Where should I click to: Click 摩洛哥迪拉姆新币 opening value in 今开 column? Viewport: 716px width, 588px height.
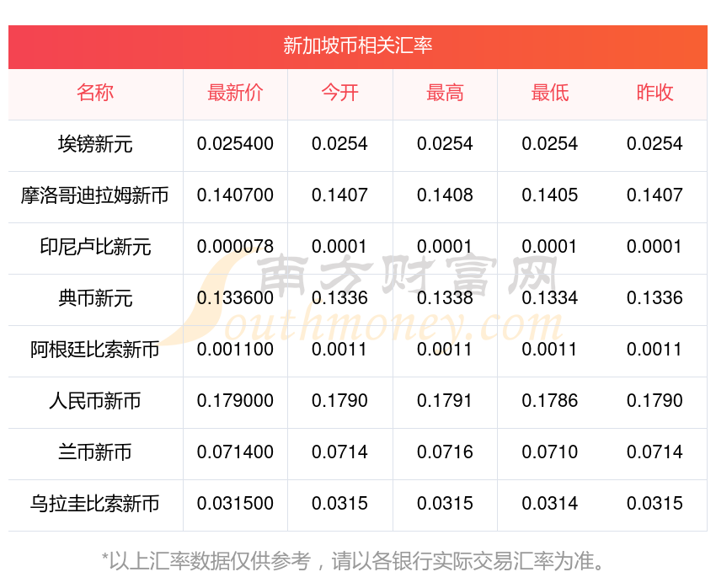(339, 195)
